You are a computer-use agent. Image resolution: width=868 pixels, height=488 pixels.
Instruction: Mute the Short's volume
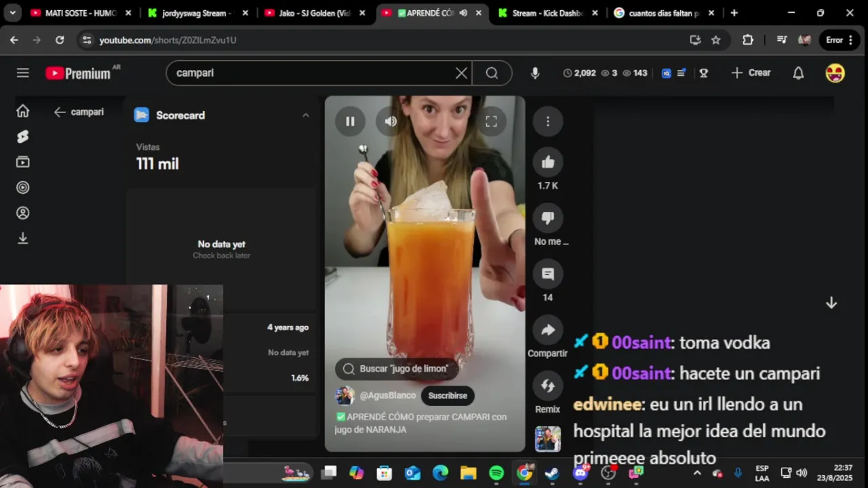(x=391, y=121)
